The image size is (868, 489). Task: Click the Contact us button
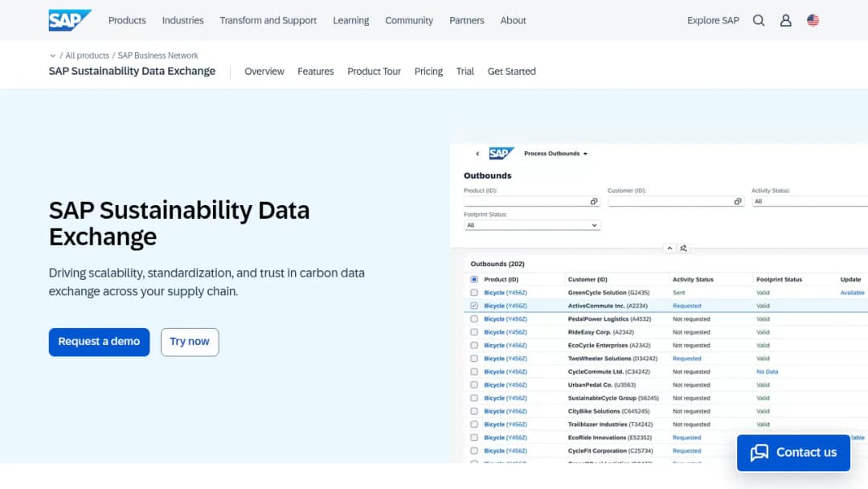click(x=793, y=453)
